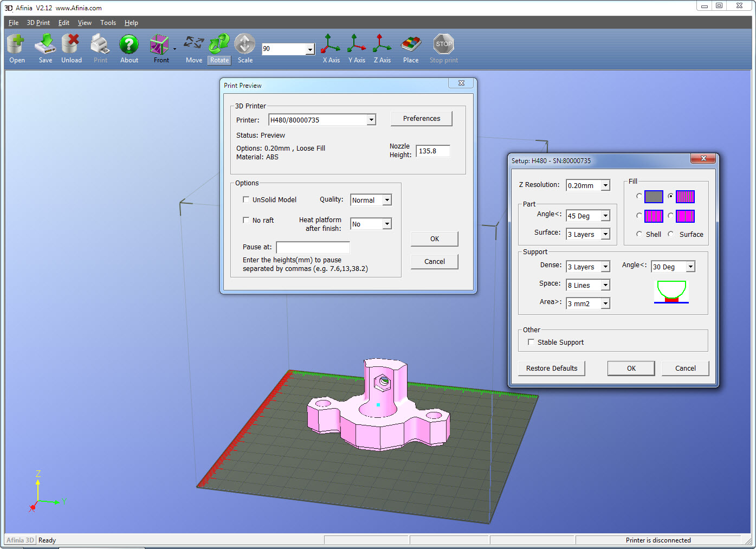Click Restore Defaults in Setup
The height and width of the screenshot is (549, 756).
tap(552, 369)
